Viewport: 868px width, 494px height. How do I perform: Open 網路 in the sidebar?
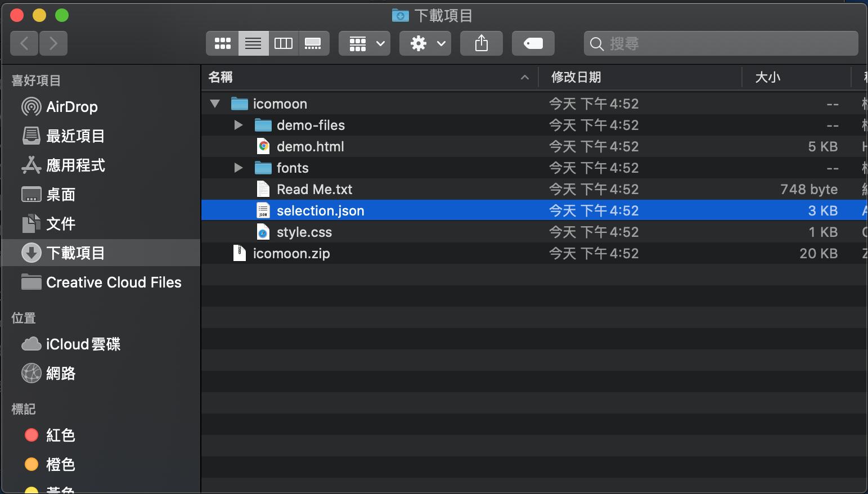click(101, 374)
